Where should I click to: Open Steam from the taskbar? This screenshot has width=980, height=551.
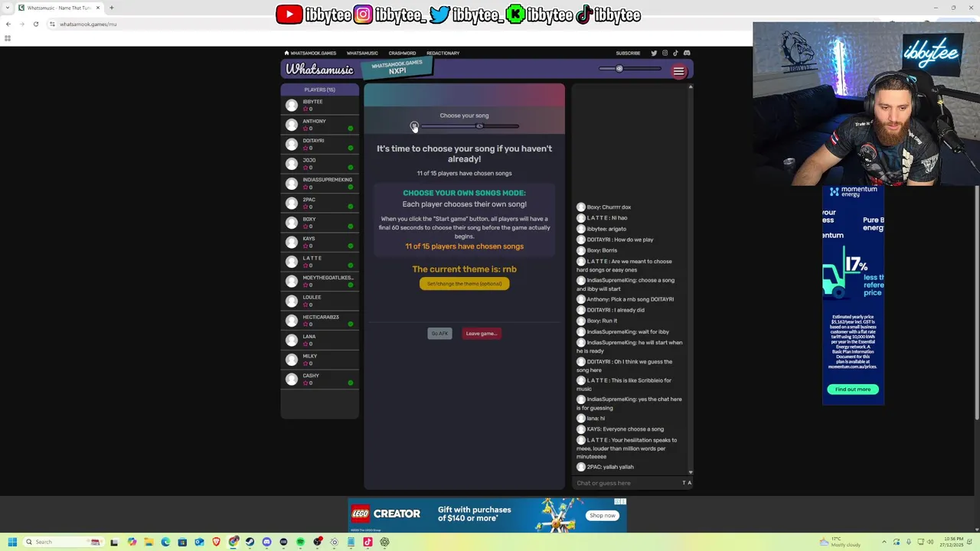[x=250, y=542]
